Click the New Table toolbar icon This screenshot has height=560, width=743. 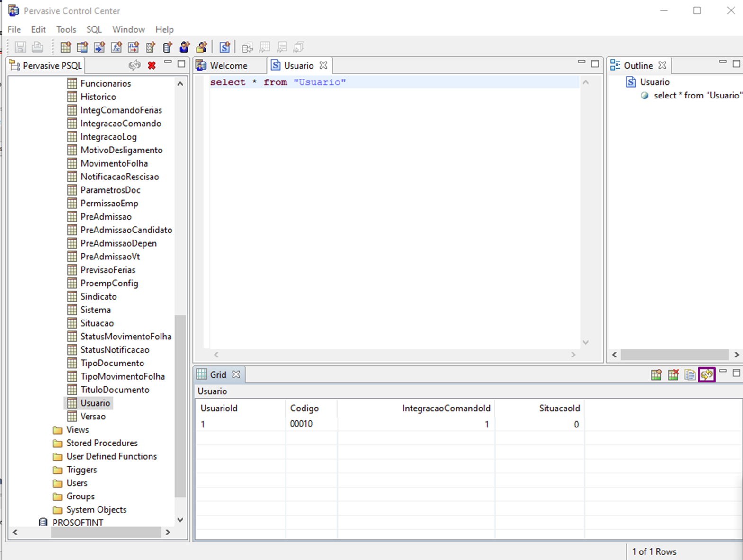point(65,47)
